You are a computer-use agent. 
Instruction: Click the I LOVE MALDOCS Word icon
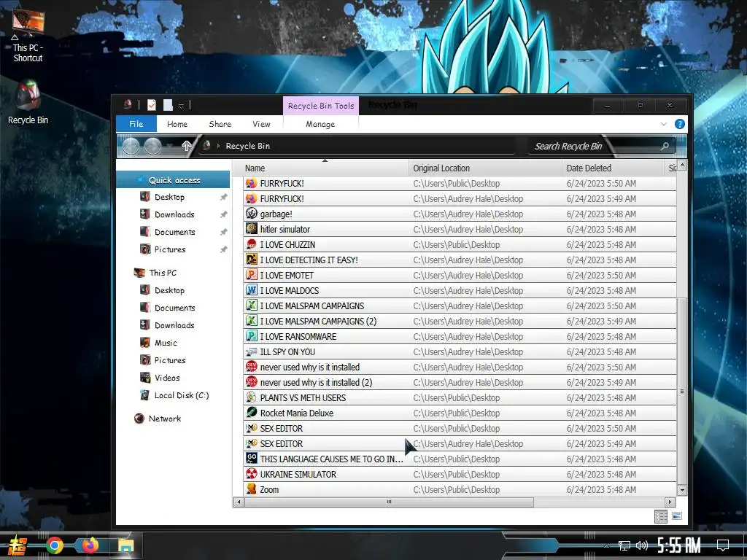tap(252, 290)
